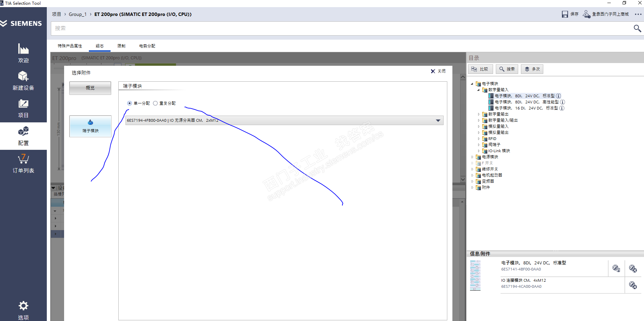Click the 搜索 button in catalog toolbar

point(507,69)
